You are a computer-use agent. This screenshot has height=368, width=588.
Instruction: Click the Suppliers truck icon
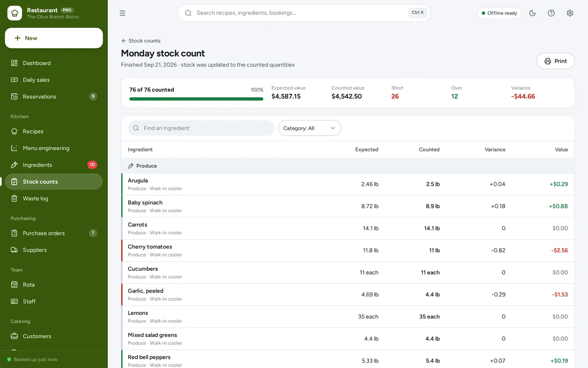coord(14,250)
